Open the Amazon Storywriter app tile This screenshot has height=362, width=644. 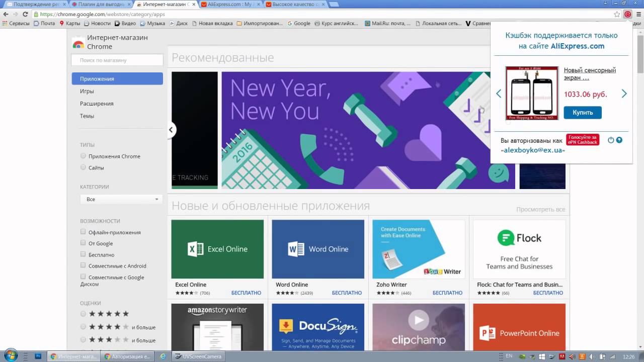tap(217, 327)
